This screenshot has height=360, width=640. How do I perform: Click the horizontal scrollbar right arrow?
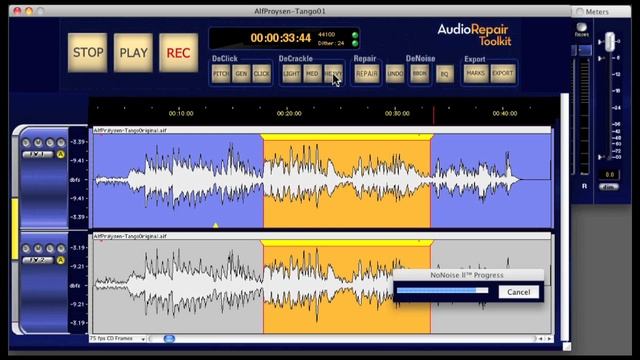[x=549, y=338]
